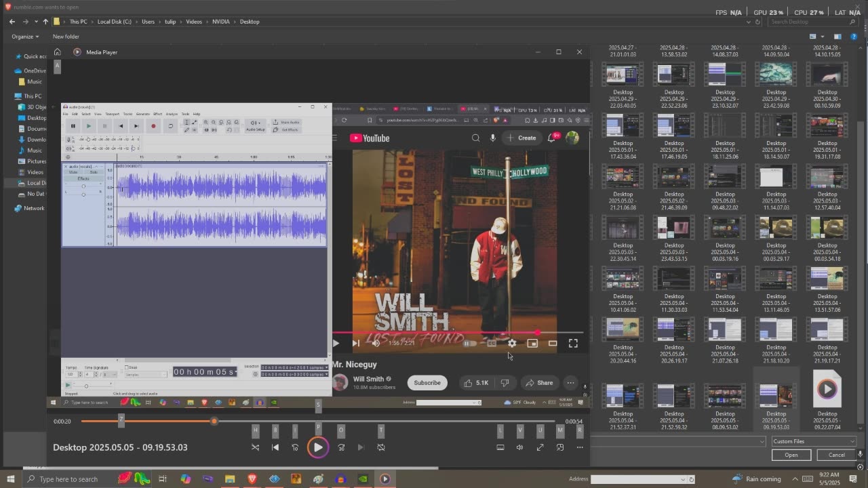Open Windows Start menu
This screenshot has height=488, width=868.
pos(10,479)
